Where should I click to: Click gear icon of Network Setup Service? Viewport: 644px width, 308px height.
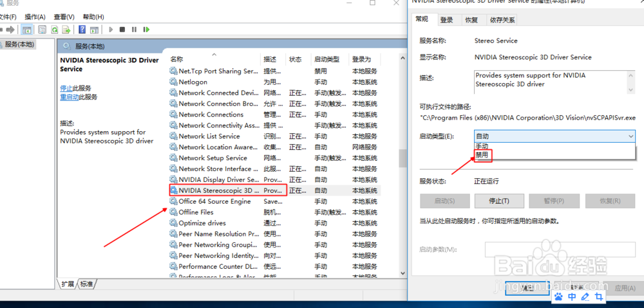point(173,158)
